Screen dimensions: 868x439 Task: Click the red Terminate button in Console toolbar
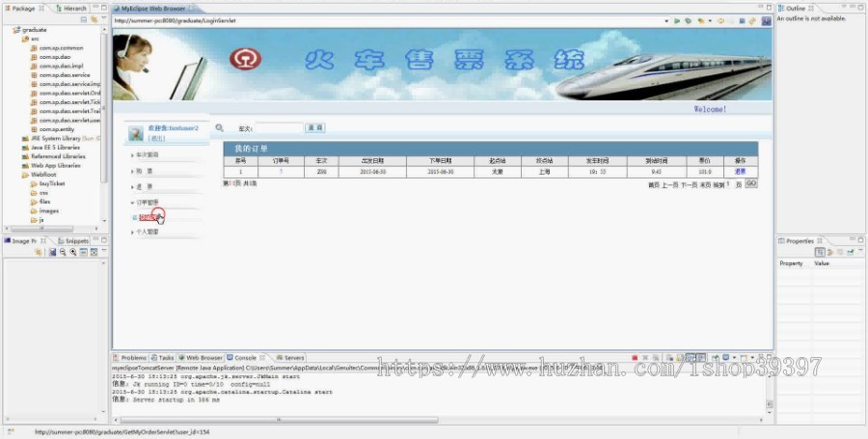pyautogui.click(x=635, y=358)
